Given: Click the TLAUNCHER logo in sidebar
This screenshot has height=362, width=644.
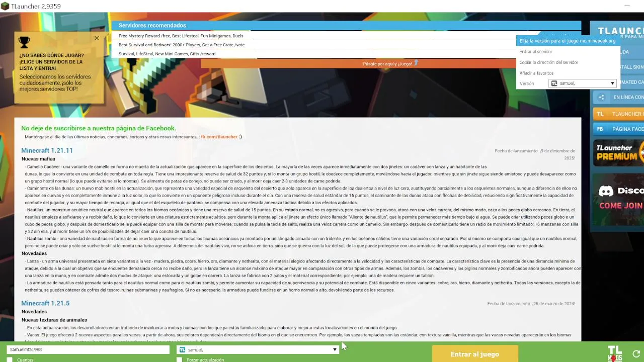Looking at the screenshot, I should tap(620, 31).
